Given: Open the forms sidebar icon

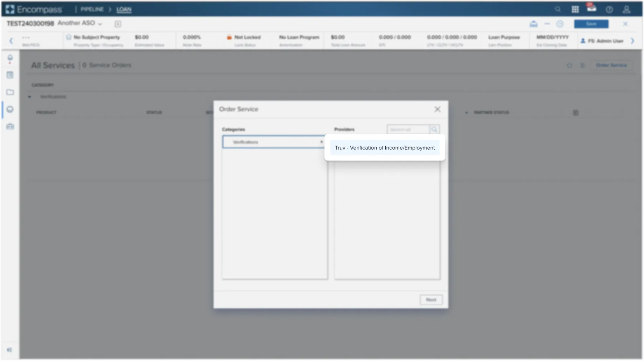Looking at the screenshot, I should (10, 75).
